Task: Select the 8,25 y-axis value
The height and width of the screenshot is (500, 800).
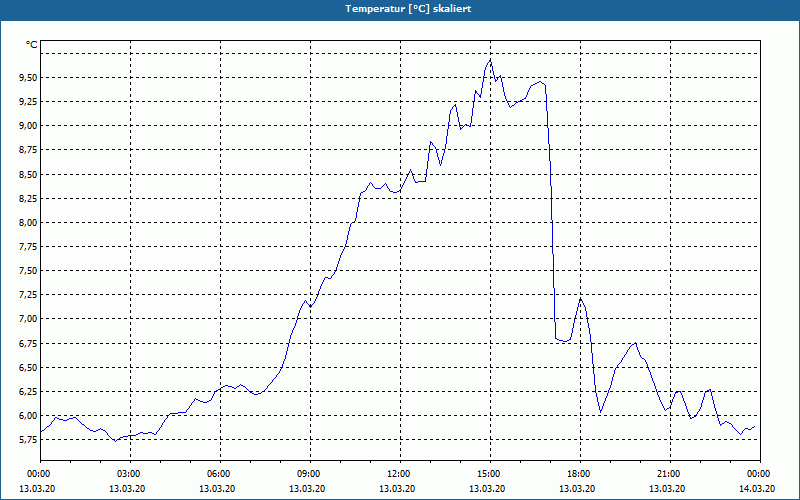Action: pyautogui.click(x=29, y=198)
